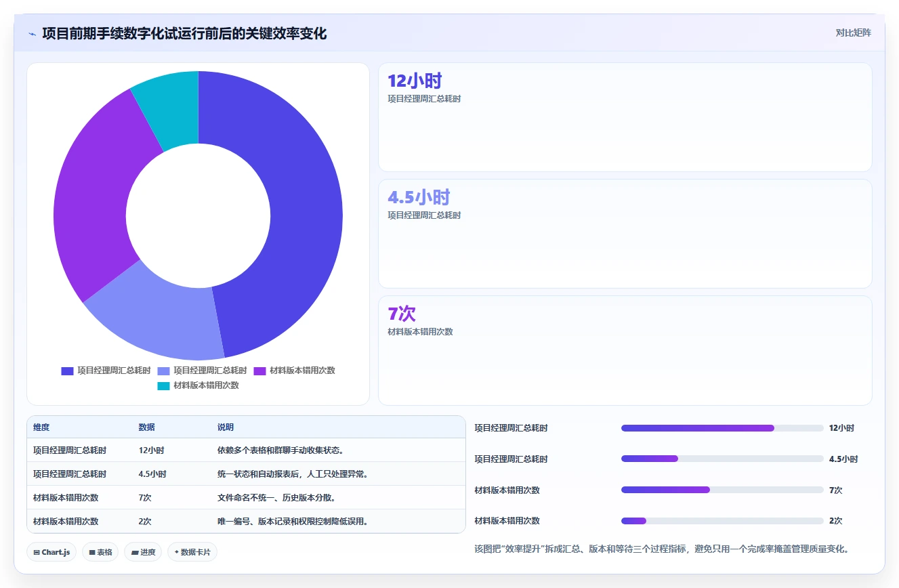
Task: Select the 12小时 data card
Action: click(625, 117)
